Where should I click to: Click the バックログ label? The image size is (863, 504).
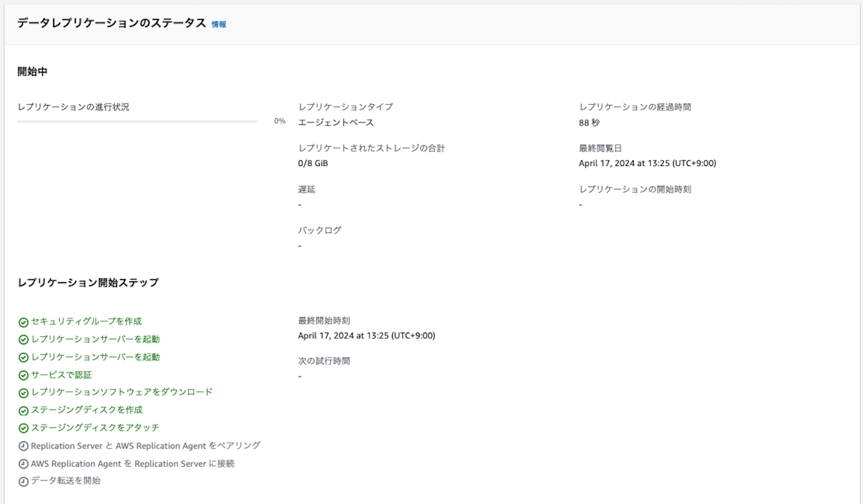319,230
